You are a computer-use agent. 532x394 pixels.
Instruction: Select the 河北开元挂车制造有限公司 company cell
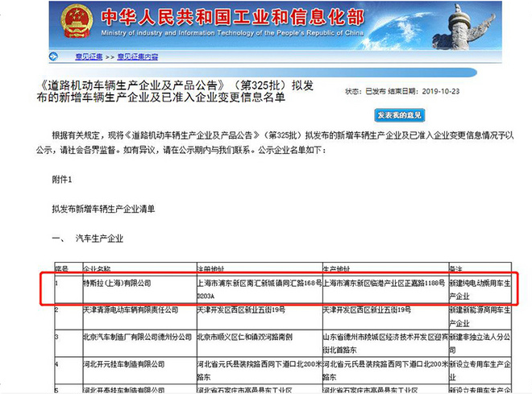[118, 363]
